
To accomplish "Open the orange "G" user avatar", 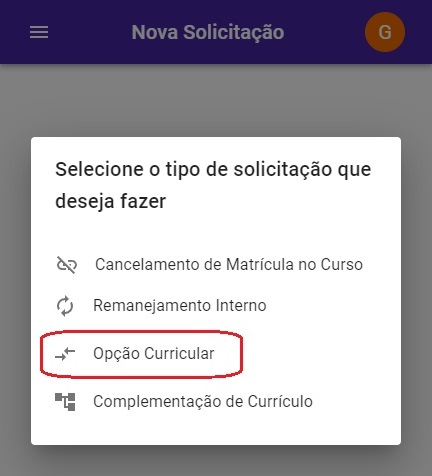I will [385, 32].
